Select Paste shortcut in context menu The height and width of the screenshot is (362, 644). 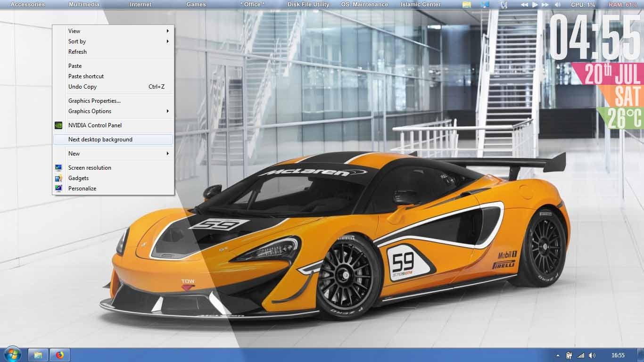click(x=113, y=76)
